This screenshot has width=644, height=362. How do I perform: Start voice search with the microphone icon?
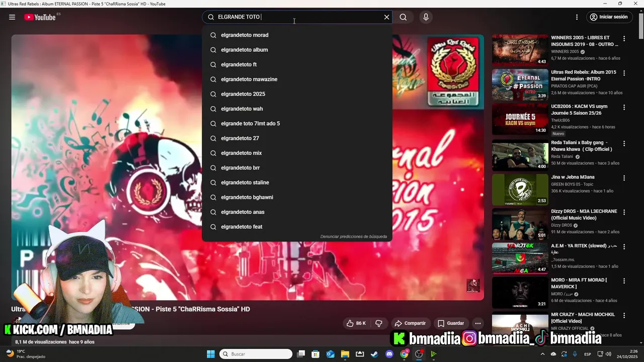coord(426,17)
